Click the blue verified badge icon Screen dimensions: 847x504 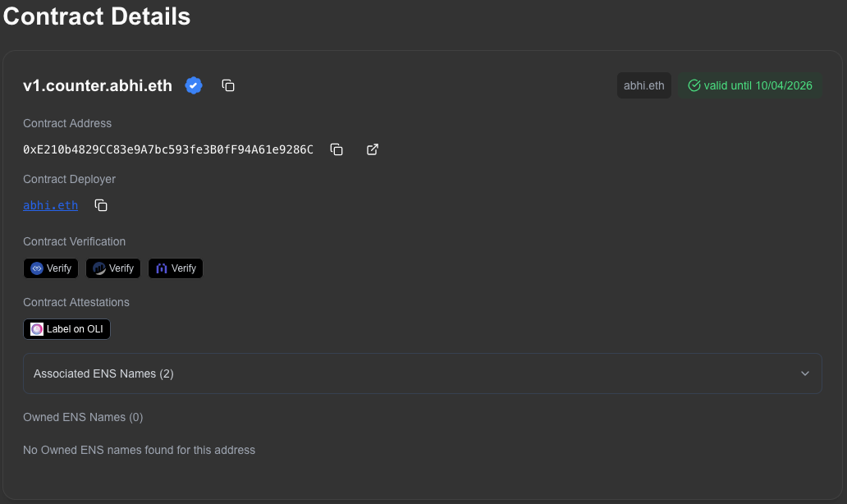click(194, 85)
